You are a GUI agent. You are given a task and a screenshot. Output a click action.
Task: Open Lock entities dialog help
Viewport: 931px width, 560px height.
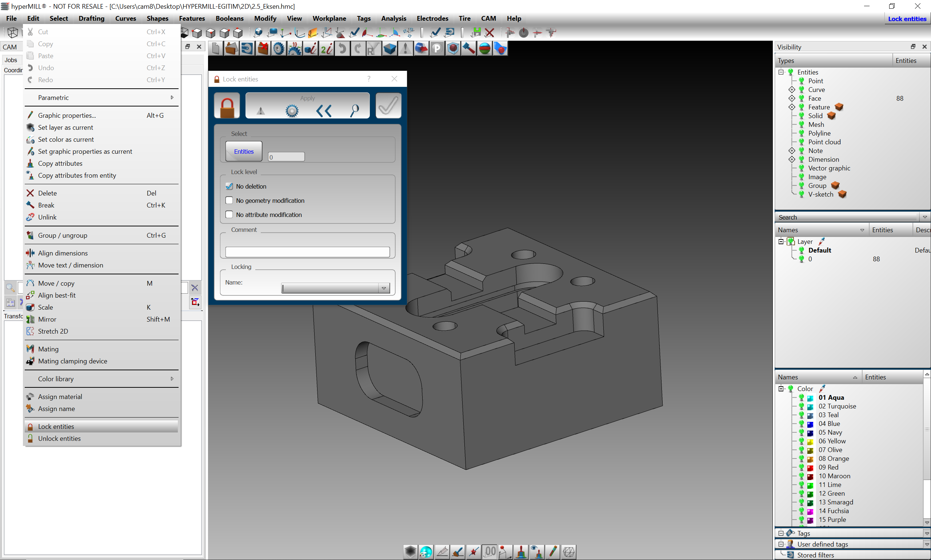click(368, 78)
